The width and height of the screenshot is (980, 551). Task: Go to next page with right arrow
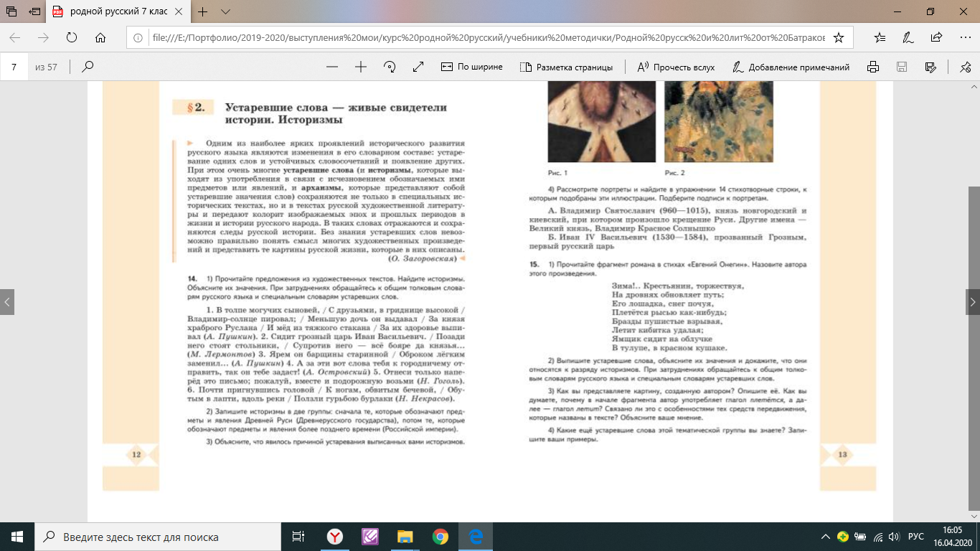pyautogui.click(x=972, y=302)
